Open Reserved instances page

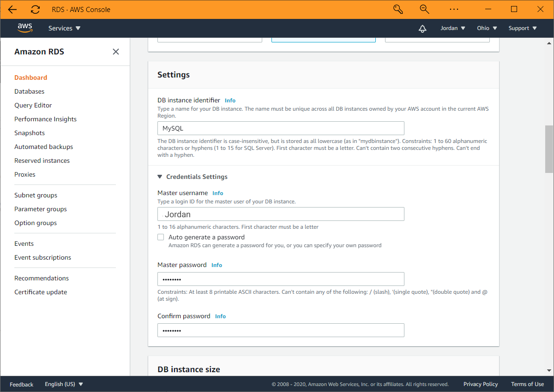pos(42,160)
